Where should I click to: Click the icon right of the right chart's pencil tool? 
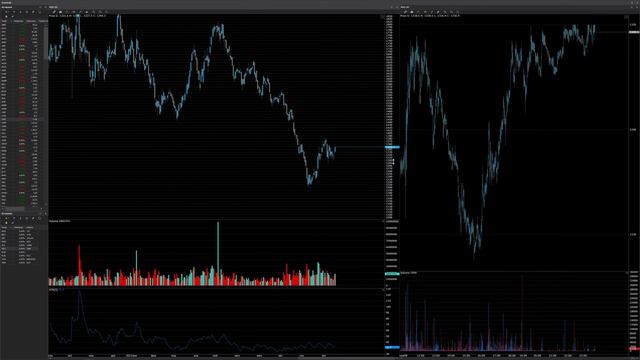(x=412, y=12)
